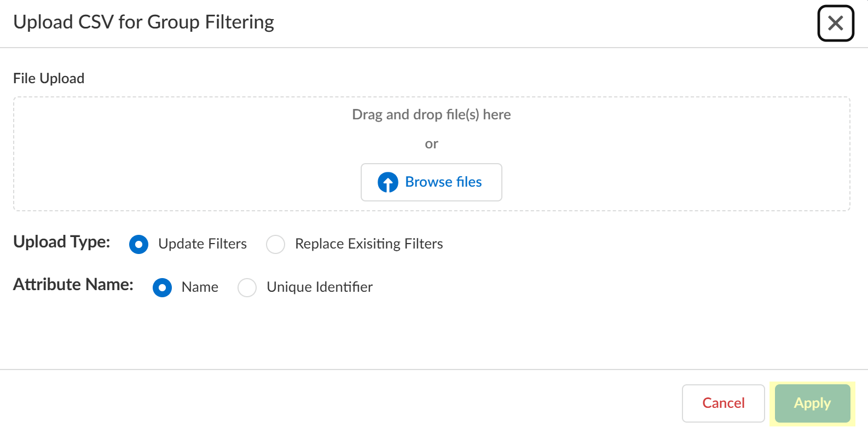Click the "Drag and drop file(s) here" text
Image resolution: width=868 pixels, height=433 pixels.
point(431,114)
